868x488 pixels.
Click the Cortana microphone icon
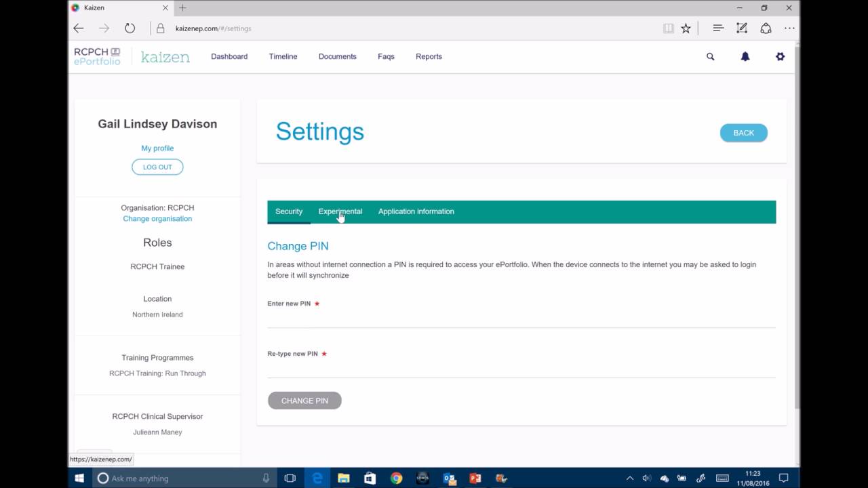point(266,478)
